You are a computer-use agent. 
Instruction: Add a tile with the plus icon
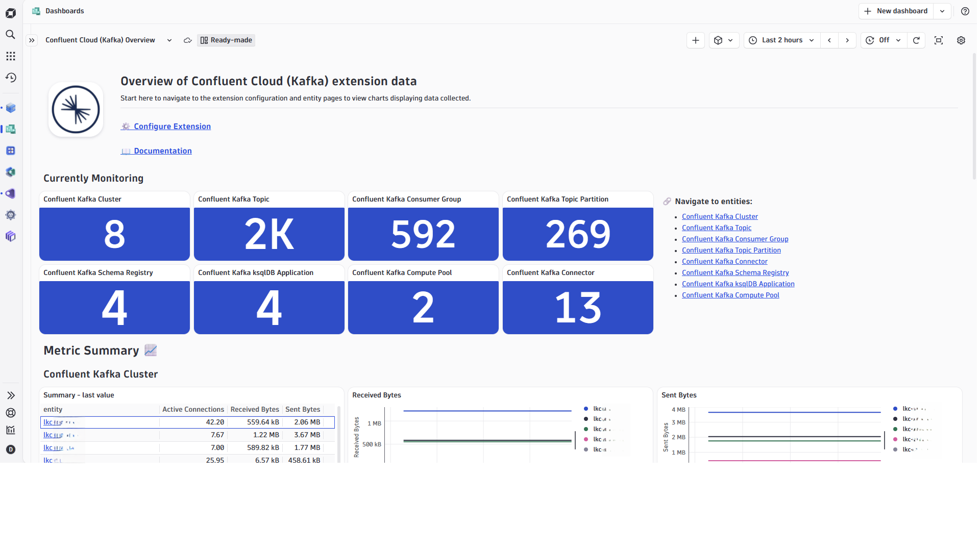(695, 40)
